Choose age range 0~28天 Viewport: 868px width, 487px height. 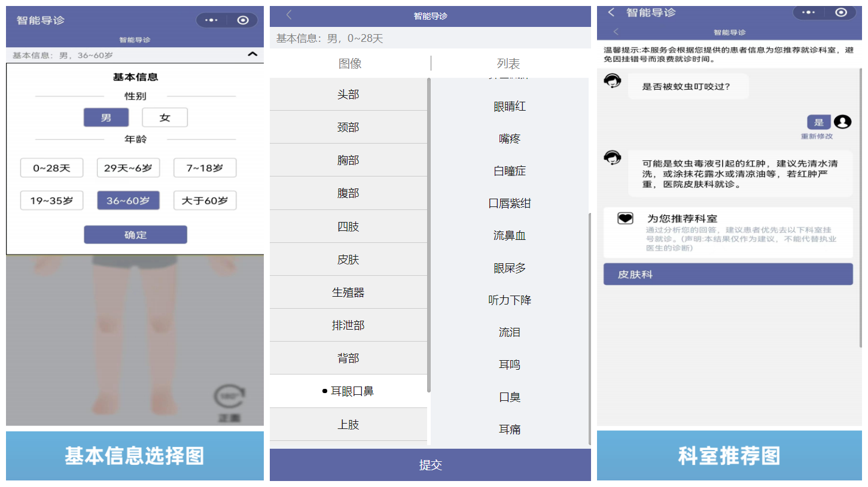pos(51,168)
